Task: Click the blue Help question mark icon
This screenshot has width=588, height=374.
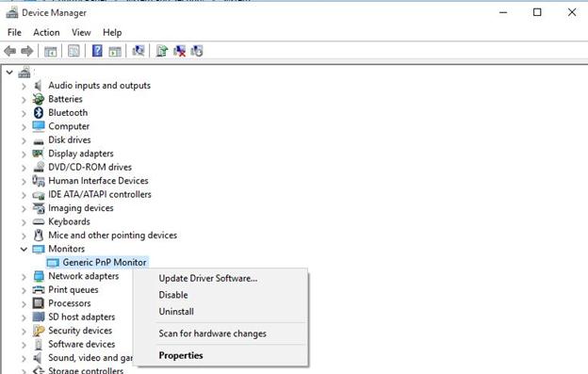Action: pos(97,51)
